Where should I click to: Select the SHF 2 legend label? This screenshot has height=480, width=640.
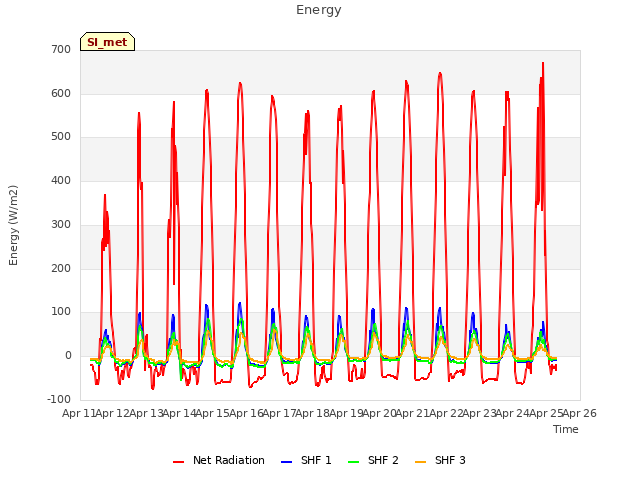383,460
